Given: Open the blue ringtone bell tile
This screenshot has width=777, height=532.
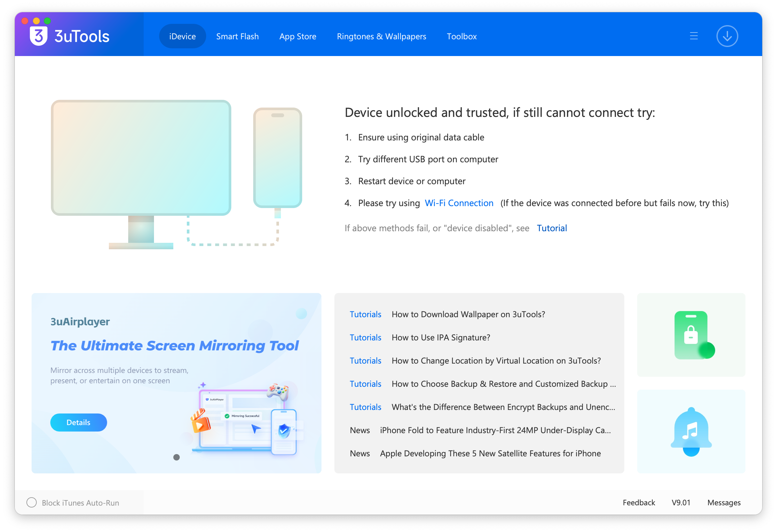Looking at the screenshot, I should pos(691,432).
